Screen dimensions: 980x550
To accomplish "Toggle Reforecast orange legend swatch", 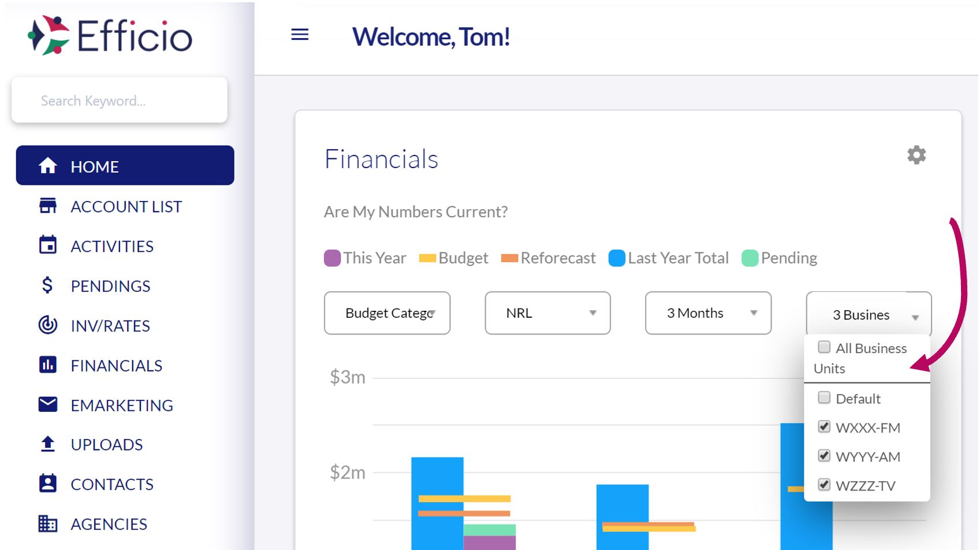I will pyautogui.click(x=509, y=258).
